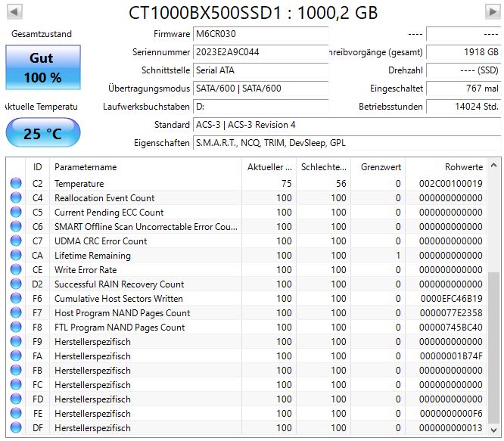Screen dimensions: 504x441
Task: Click raw value 002C00100019
Action: point(450,183)
